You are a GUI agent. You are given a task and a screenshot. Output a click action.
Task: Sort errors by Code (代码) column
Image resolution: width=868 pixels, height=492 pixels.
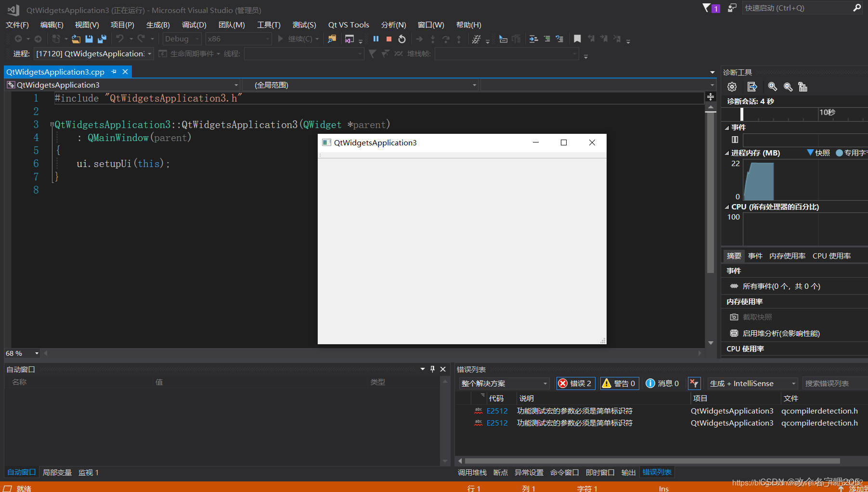[x=496, y=398]
